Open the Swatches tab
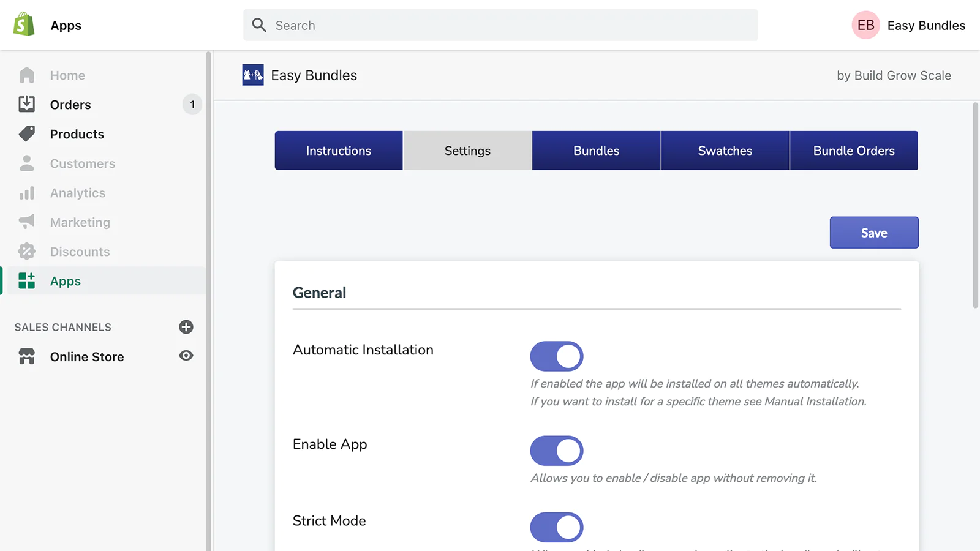 pos(725,151)
